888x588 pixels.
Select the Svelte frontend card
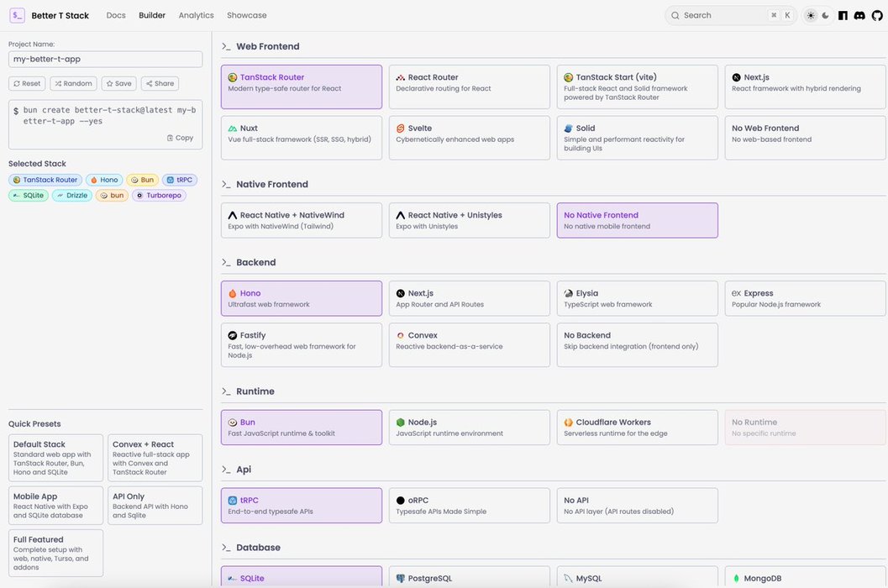point(469,138)
